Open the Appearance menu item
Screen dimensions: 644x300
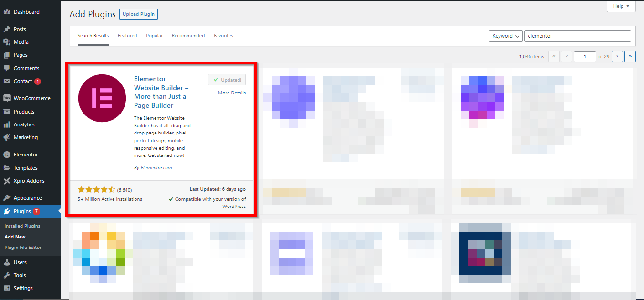pos(31,198)
